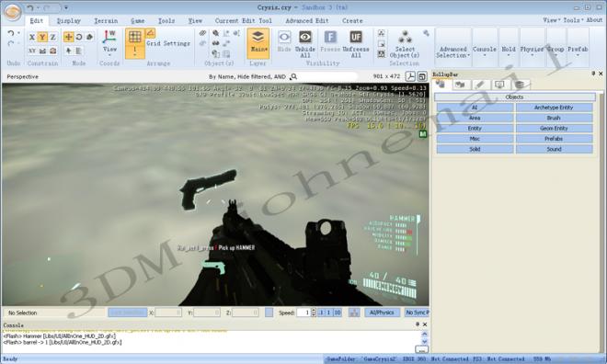The image size is (607, 364).
Task: Open the Main layer dropdown
Action: coord(258,43)
